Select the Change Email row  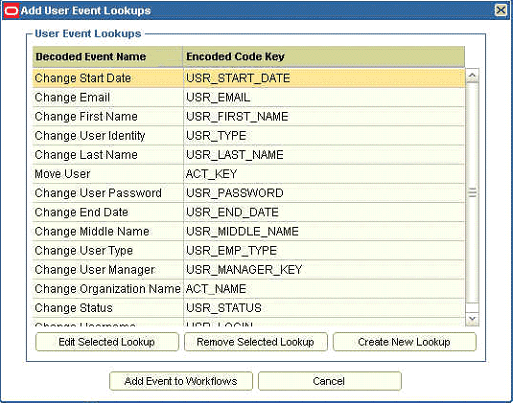[x=248, y=97]
